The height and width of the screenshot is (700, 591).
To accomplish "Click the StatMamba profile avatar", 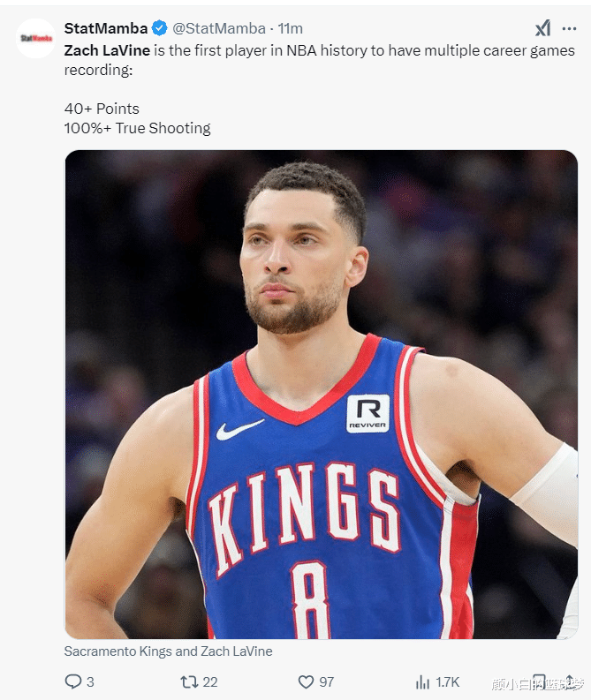I will [36, 39].
